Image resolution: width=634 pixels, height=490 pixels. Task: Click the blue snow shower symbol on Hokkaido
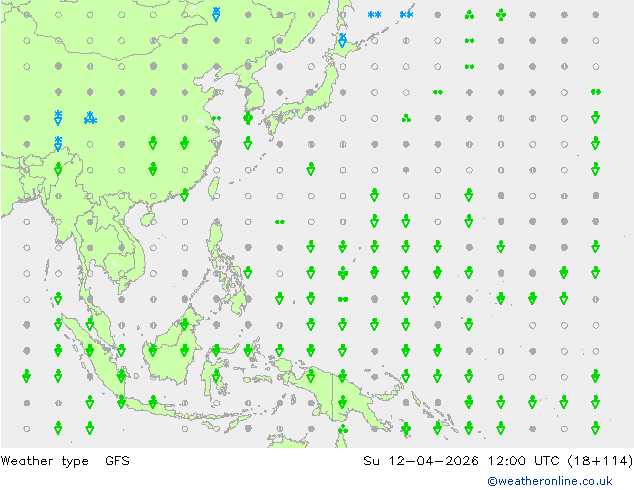pyautogui.click(x=342, y=40)
